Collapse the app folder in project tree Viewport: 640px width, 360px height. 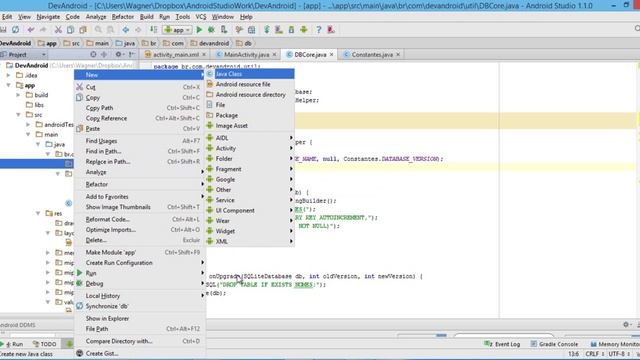(x=9, y=85)
